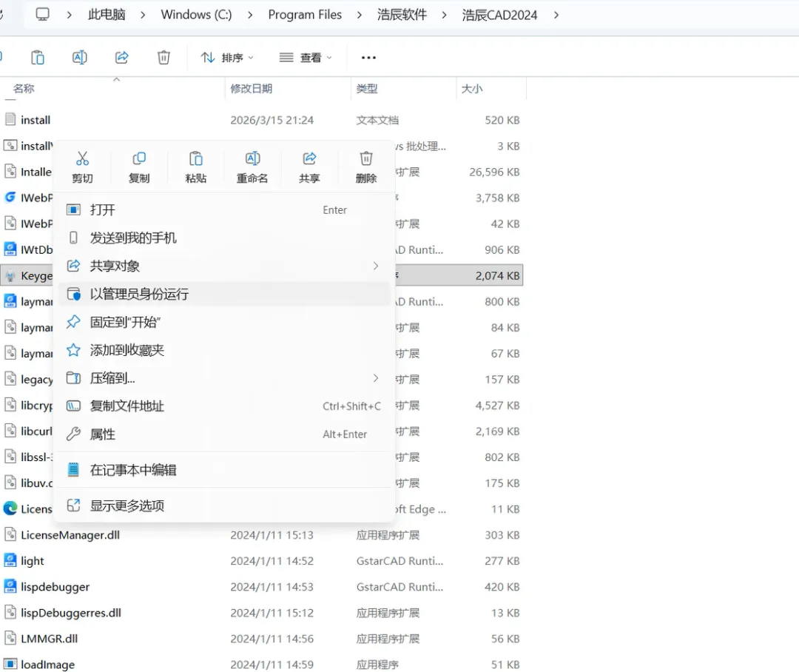Click the 2,074 KB size cell

pyautogui.click(x=497, y=276)
